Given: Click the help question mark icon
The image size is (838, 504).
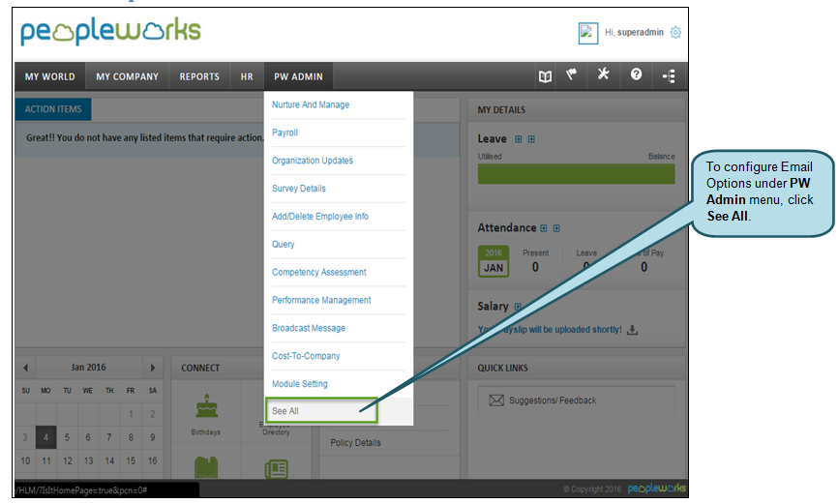Looking at the screenshot, I should click(636, 74).
